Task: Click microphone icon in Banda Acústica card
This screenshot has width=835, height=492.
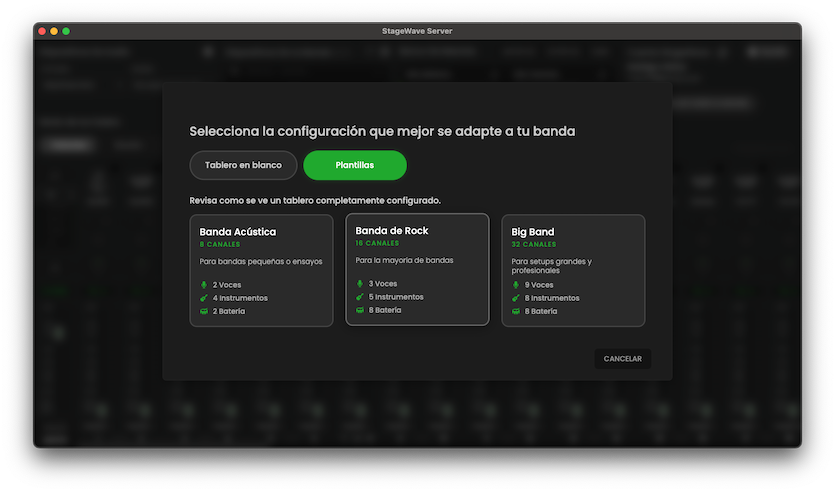Action: [x=204, y=285]
